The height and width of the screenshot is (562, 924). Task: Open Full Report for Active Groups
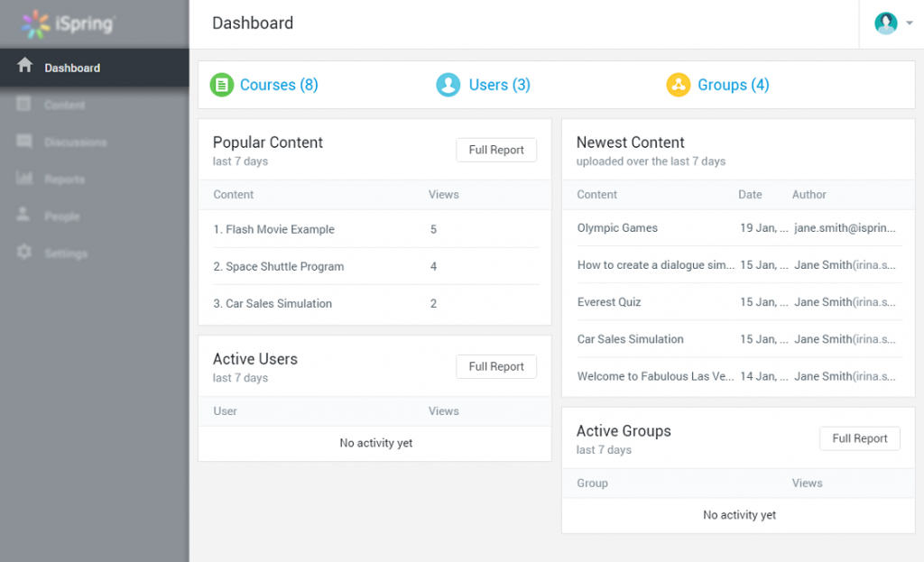(859, 438)
